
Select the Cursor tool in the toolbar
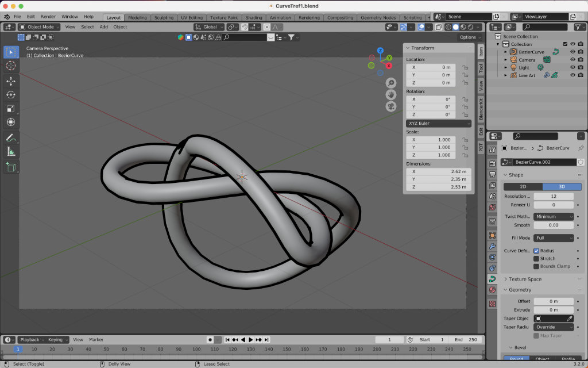coord(11,66)
